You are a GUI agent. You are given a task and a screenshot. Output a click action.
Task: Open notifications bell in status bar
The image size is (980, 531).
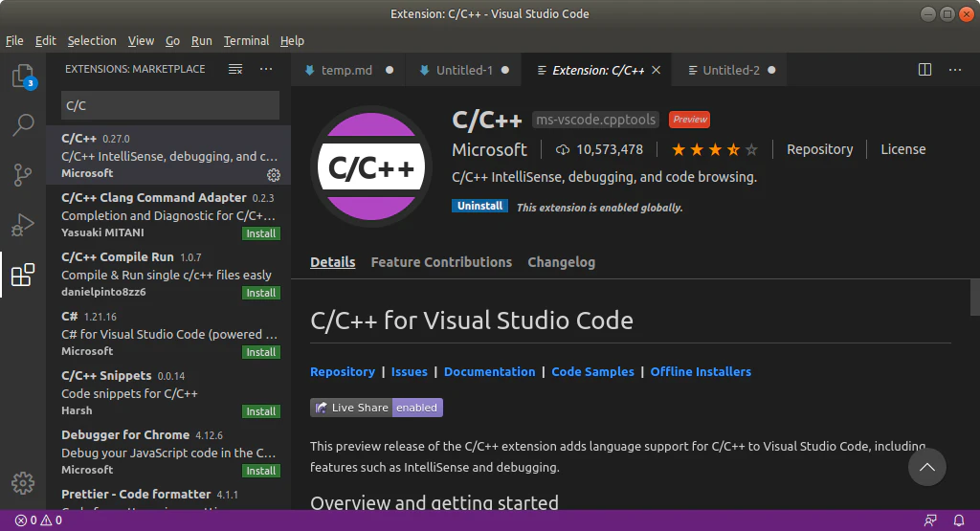click(x=959, y=520)
